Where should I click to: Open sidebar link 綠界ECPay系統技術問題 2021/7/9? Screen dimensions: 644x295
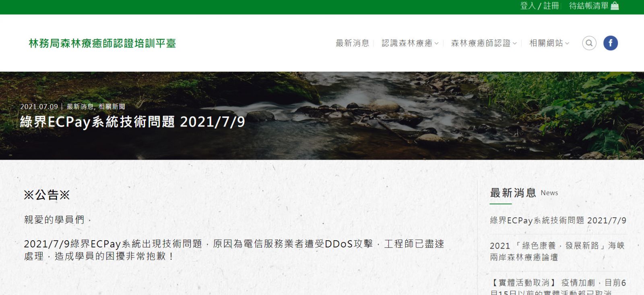558,220
